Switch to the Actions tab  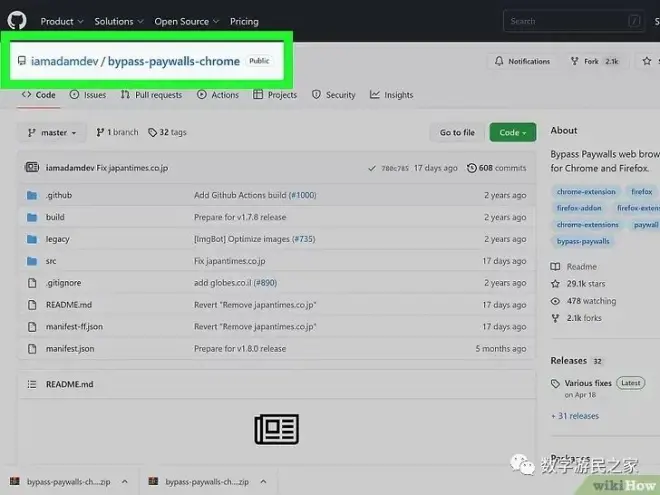[218, 95]
